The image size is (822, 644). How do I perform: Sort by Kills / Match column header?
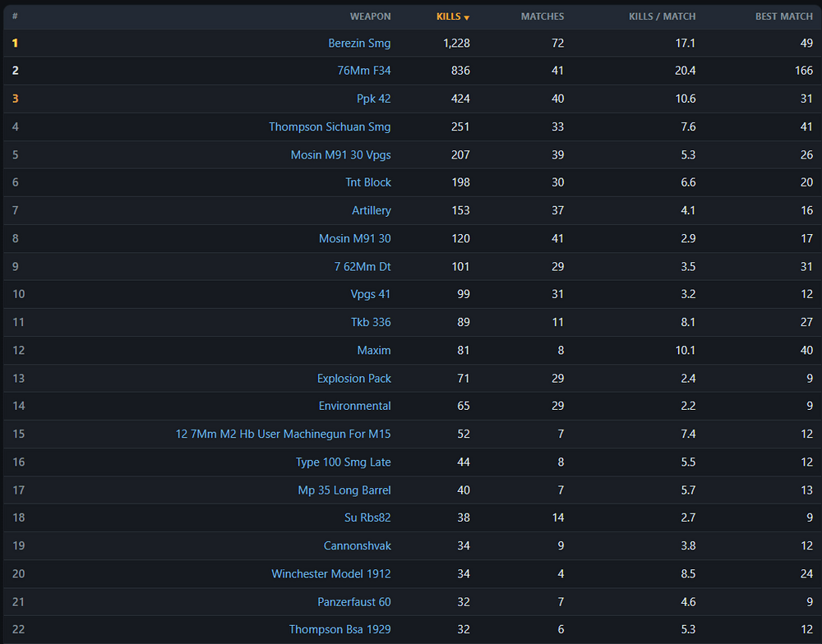point(662,16)
